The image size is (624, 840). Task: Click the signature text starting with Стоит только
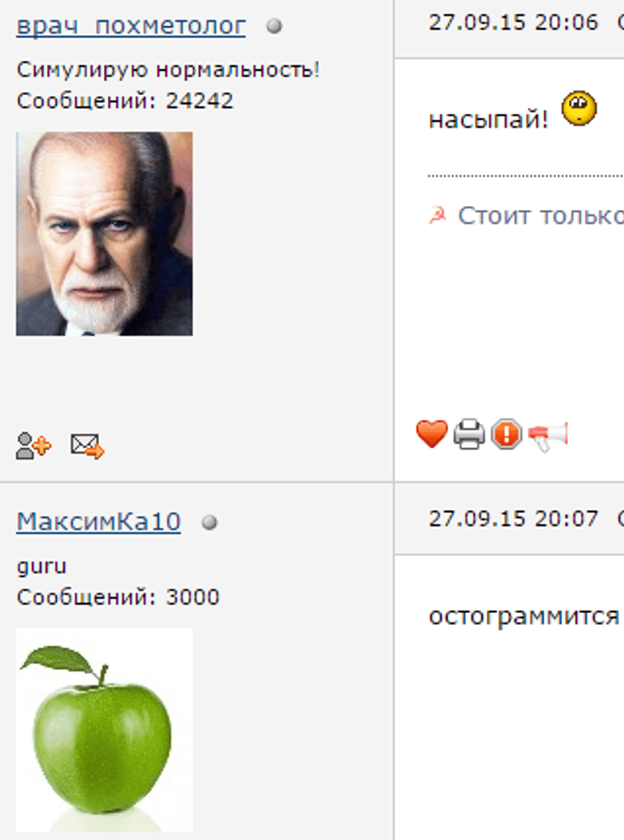[541, 216]
